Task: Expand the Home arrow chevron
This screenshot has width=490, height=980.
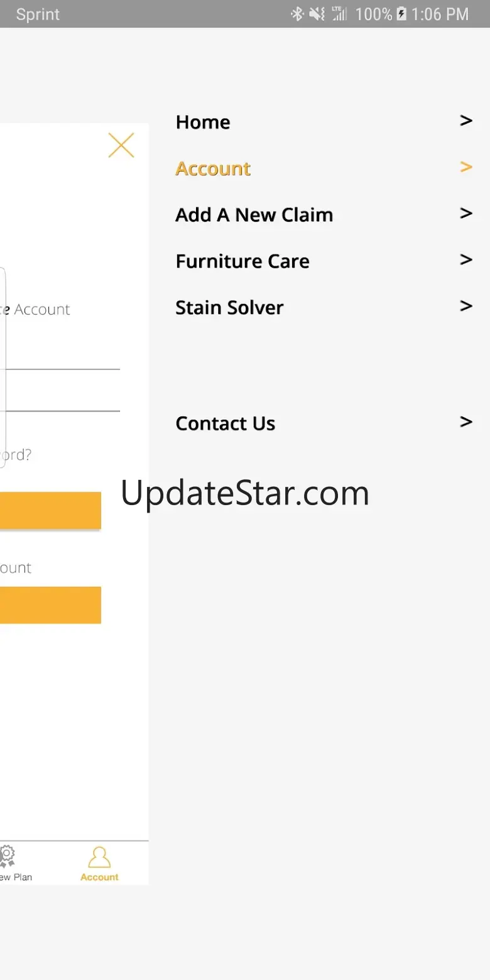Action: pyautogui.click(x=465, y=121)
